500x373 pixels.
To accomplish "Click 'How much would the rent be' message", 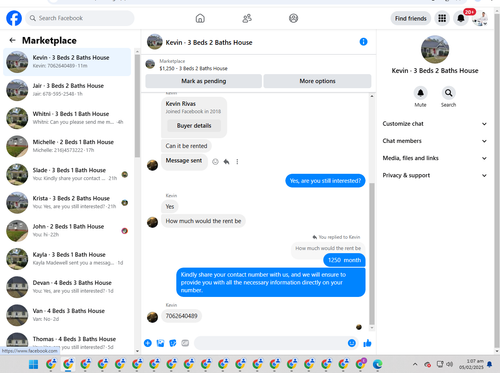I will pos(203,221).
